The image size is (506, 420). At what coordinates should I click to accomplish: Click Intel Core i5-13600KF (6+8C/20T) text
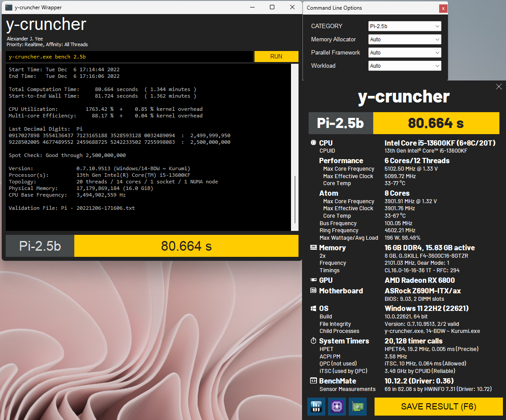440,142
